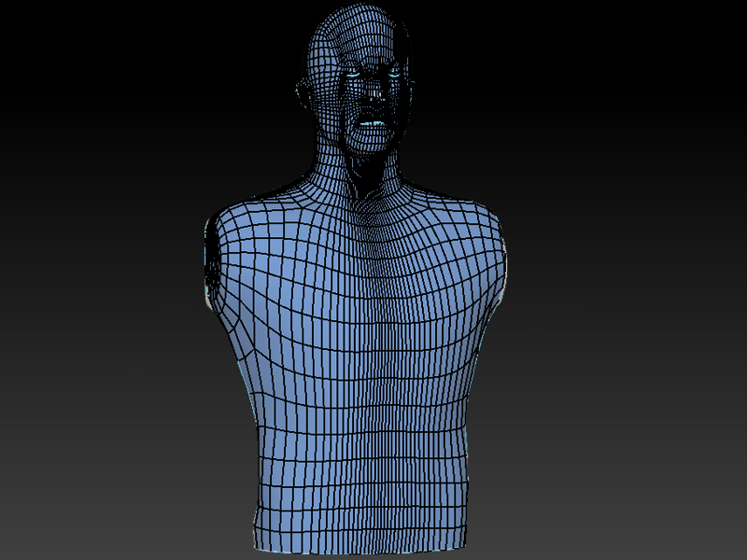Select the model's eye on the right
This screenshot has height=560, width=747.
point(394,73)
